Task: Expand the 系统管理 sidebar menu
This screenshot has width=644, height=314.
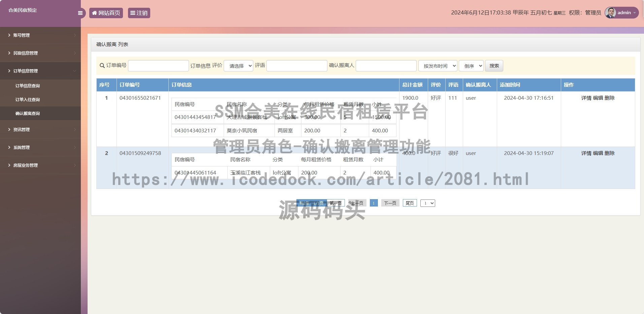Action: 40,147
